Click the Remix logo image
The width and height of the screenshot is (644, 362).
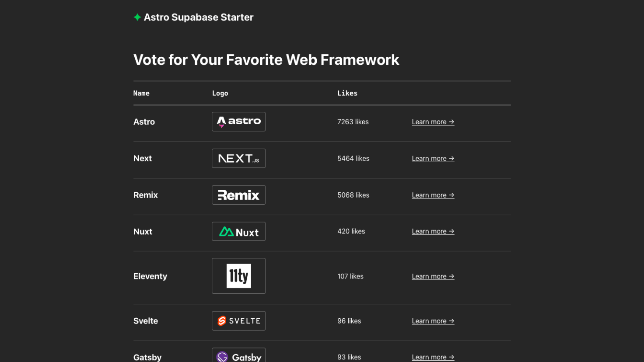238,195
